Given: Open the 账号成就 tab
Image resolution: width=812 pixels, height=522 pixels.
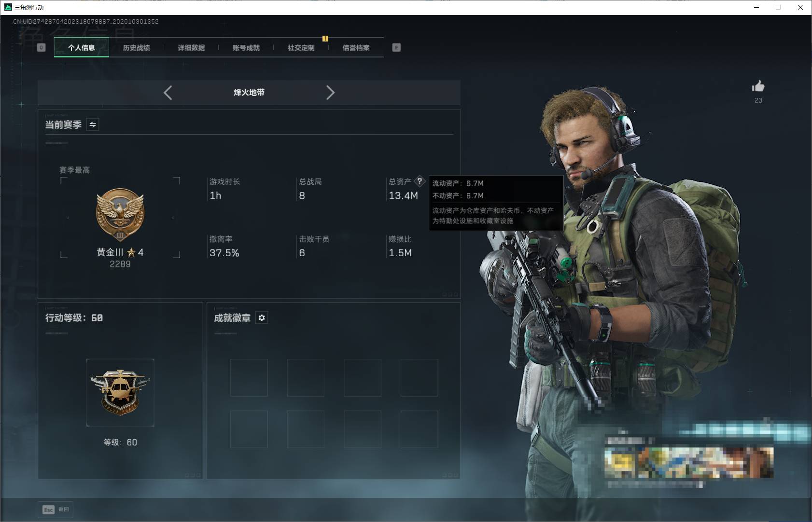Looking at the screenshot, I should (x=246, y=48).
